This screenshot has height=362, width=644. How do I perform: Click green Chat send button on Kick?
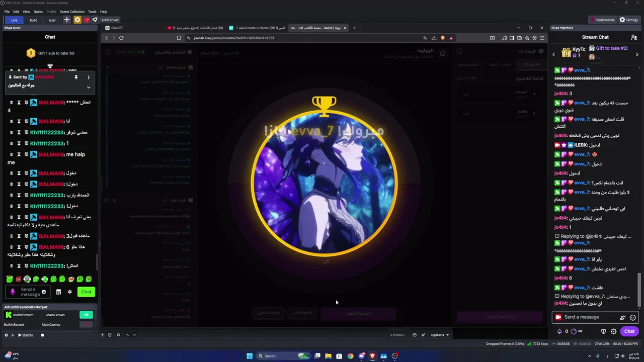click(x=86, y=292)
